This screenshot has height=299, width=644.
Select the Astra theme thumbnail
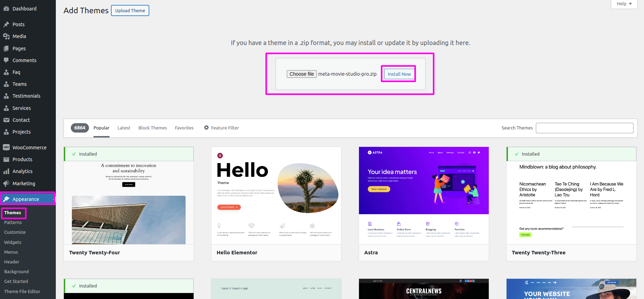[424, 196]
